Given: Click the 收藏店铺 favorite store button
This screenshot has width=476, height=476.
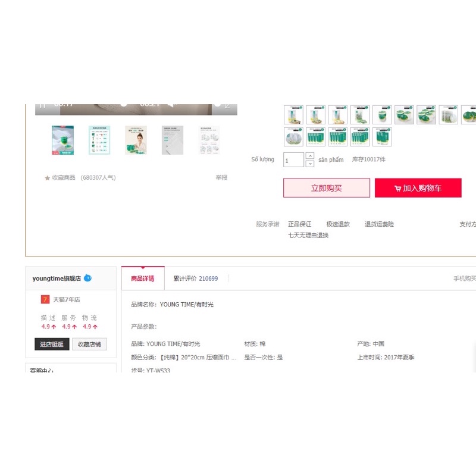Looking at the screenshot, I should point(94,345).
